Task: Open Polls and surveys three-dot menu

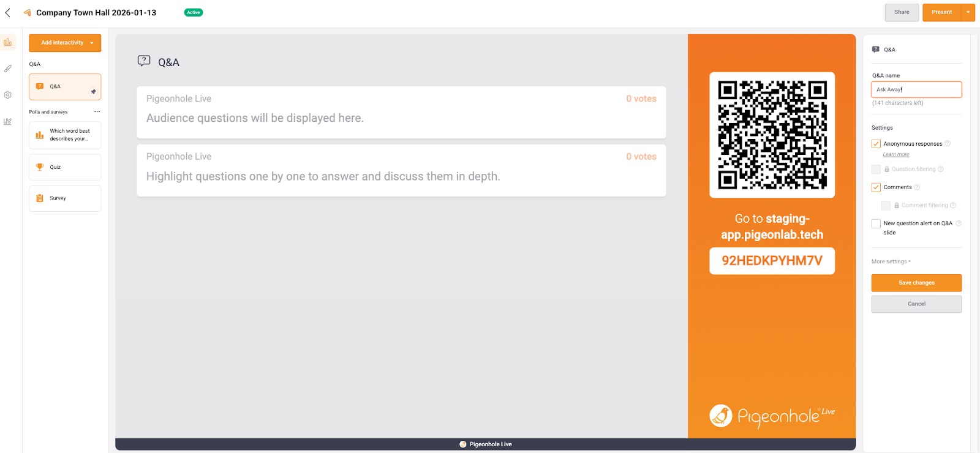Action: pyautogui.click(x=97, y=111)
